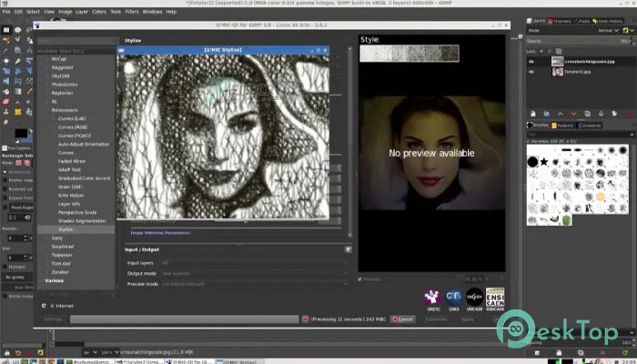The height and width of the screenshot is (364, 637).
Task: Open the Input layers dropdown
Action: 254,263
